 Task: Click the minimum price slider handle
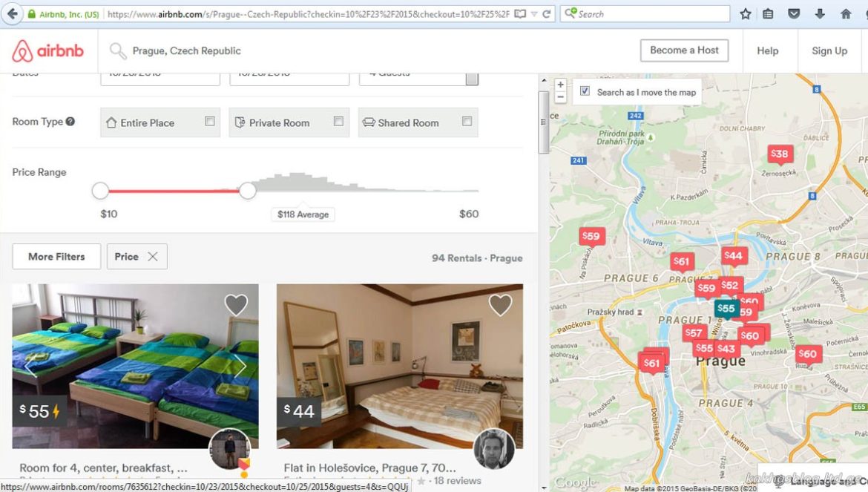[x=100, y=191]
